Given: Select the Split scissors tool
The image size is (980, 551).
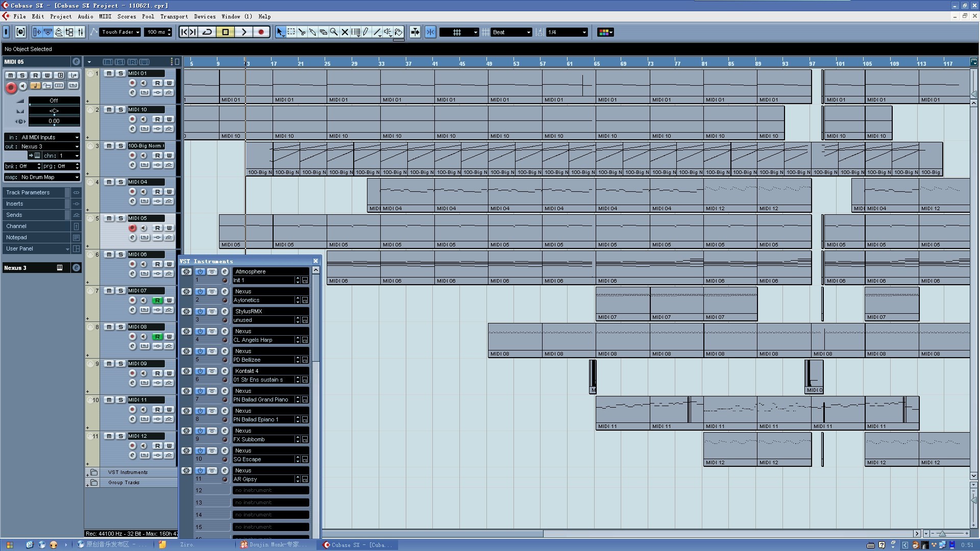Looking at the screenshot, I should [302, 32].
